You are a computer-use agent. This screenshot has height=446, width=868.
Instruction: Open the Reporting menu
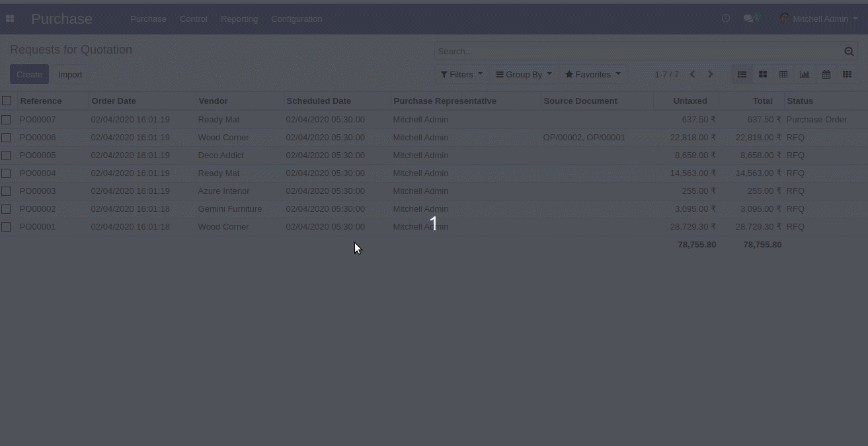(x=239, y=19)
